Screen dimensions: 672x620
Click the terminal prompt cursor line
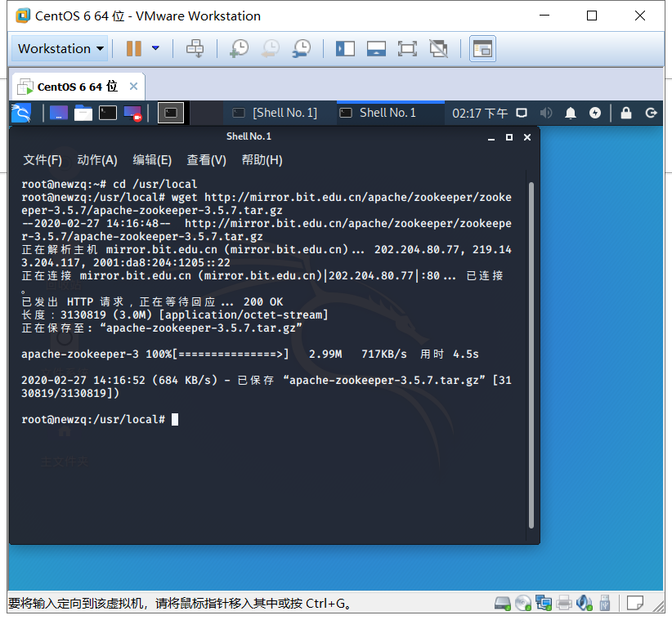(x=100, y=419)
